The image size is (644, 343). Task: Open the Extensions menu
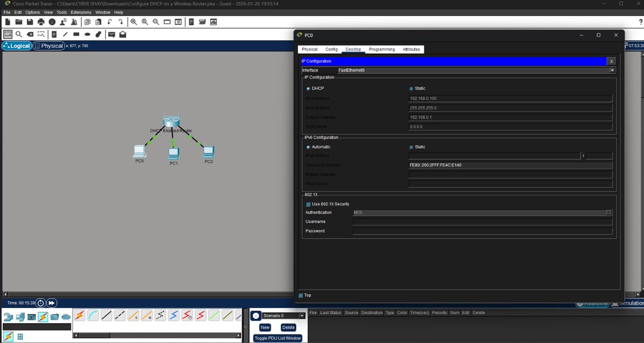(81, 12)
